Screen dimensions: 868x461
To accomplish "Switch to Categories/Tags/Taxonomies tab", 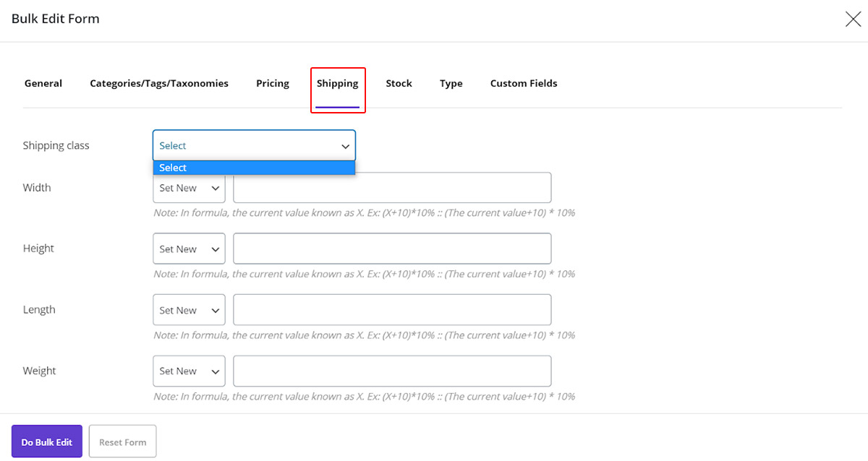I will [159, 84].
